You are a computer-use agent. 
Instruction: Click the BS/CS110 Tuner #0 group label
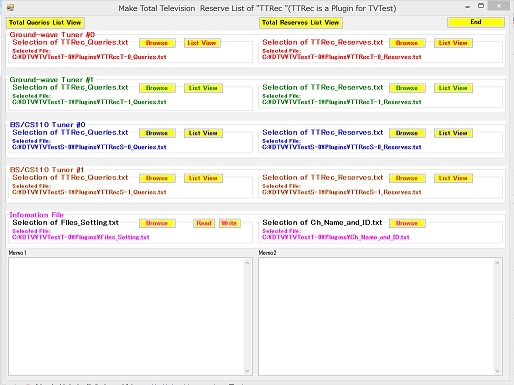point(48,125)
